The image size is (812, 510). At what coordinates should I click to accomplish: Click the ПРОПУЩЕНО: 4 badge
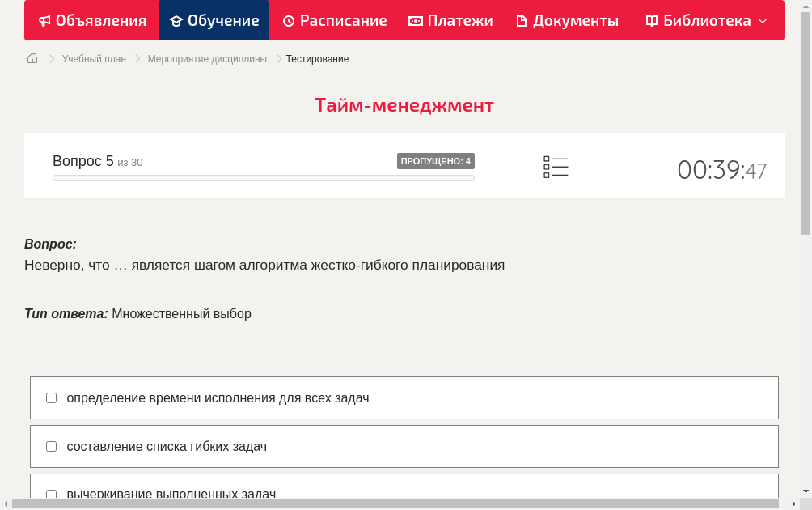pos(435,161)
